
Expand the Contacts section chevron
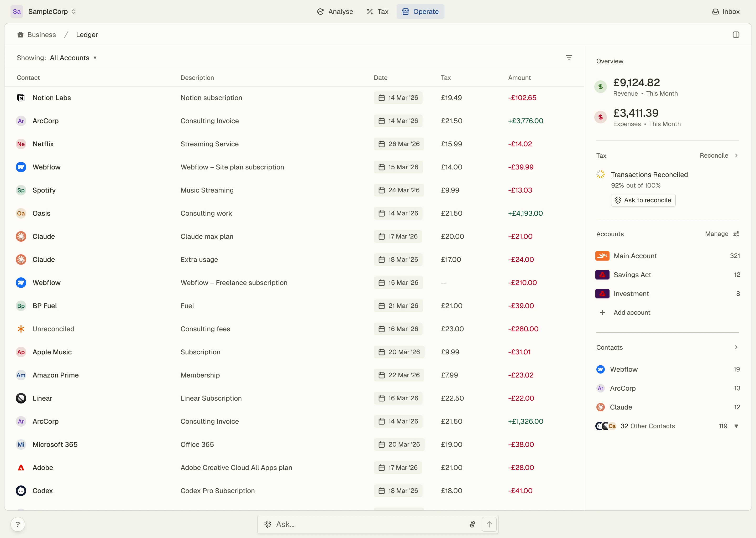click(x=736, y=348)
